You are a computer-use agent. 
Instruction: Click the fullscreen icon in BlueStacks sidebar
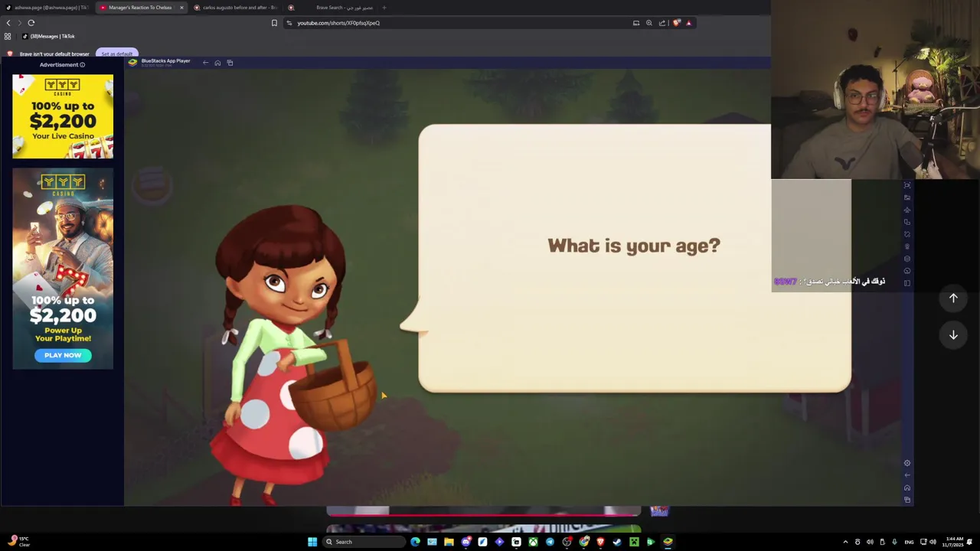click(907, 185)
